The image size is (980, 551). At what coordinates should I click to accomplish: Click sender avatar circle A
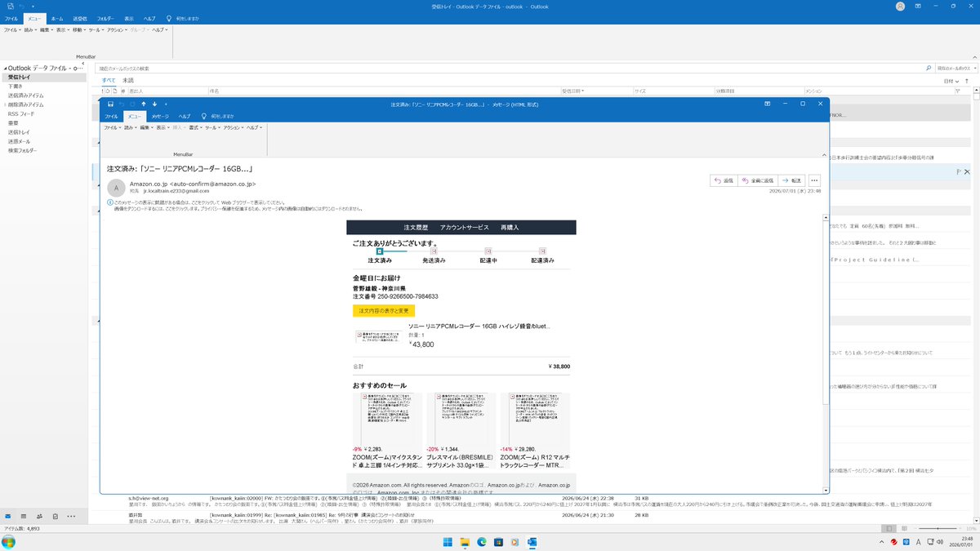[x=117, y=187]
